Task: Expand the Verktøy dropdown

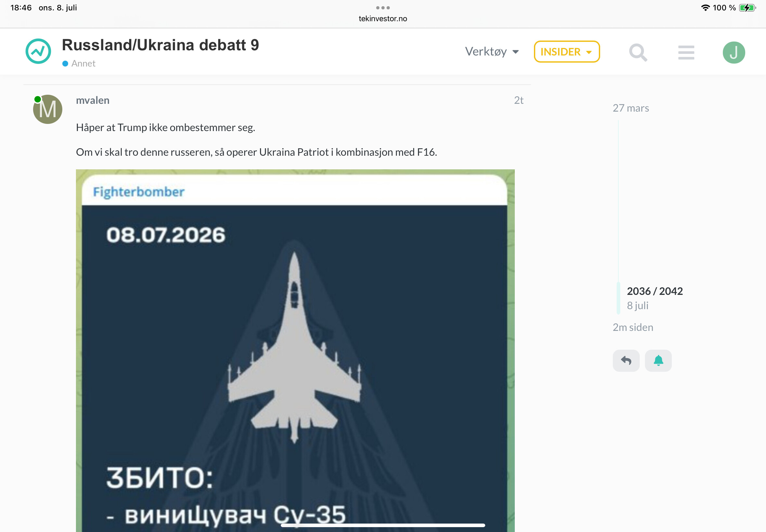Action: tap(492, 52)
